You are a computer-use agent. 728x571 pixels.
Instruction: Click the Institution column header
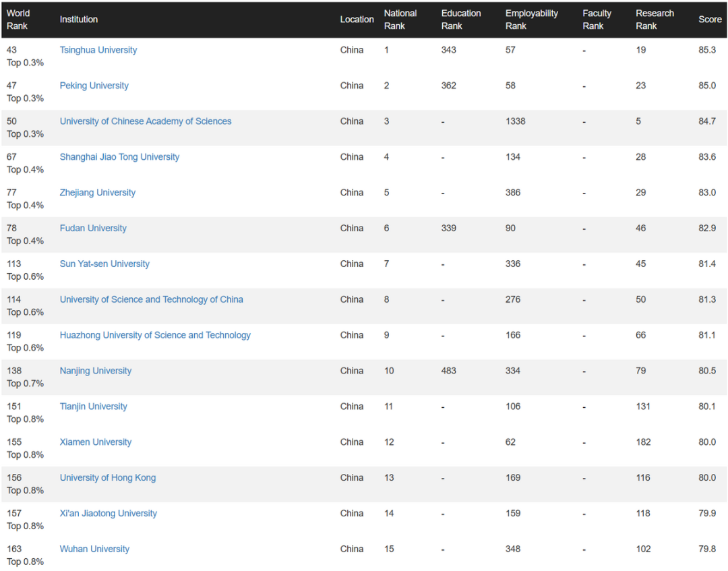[78, 20]
